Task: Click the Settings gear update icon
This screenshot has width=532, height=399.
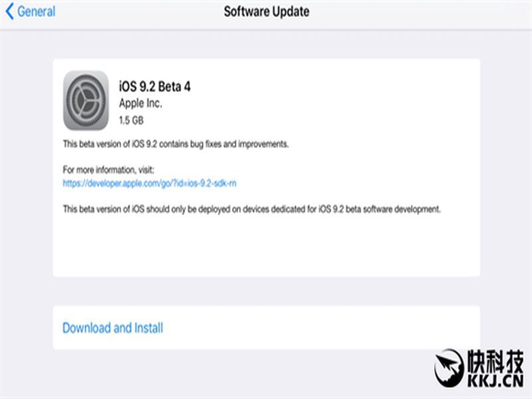Action: pyautogui.click(x=86, y=100)
